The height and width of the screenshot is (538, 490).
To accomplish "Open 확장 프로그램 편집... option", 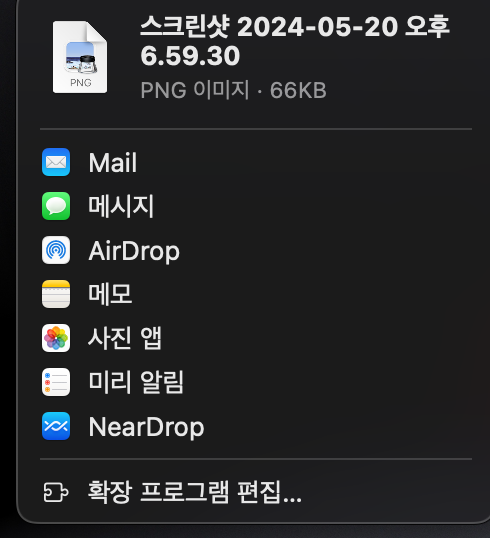I will point(256,492).
